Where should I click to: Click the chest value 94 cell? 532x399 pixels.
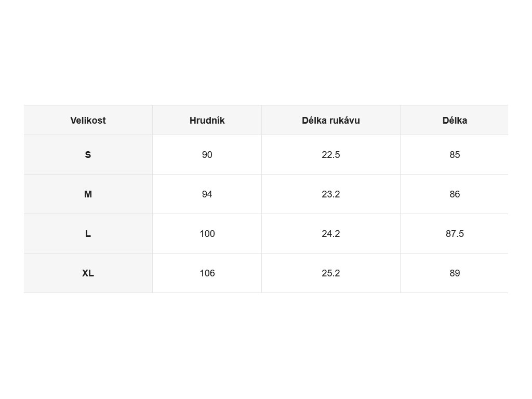(x=207, y=194)
